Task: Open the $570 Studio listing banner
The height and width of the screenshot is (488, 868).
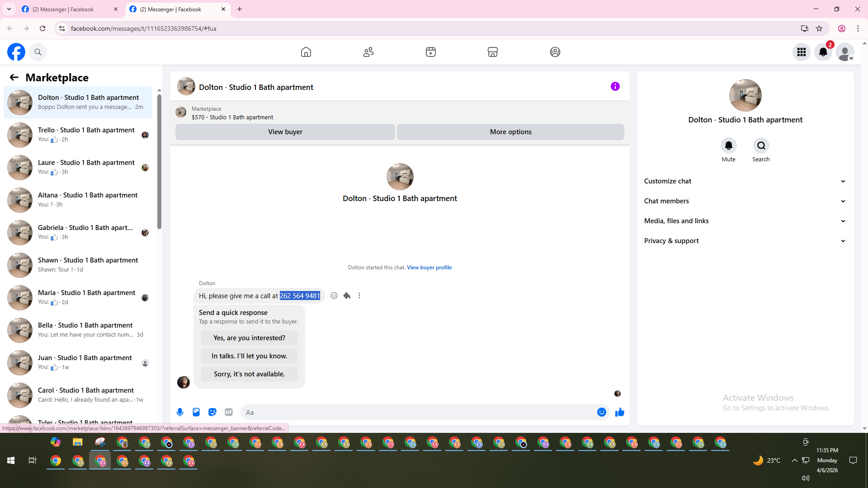Action: tap(400, 113)
